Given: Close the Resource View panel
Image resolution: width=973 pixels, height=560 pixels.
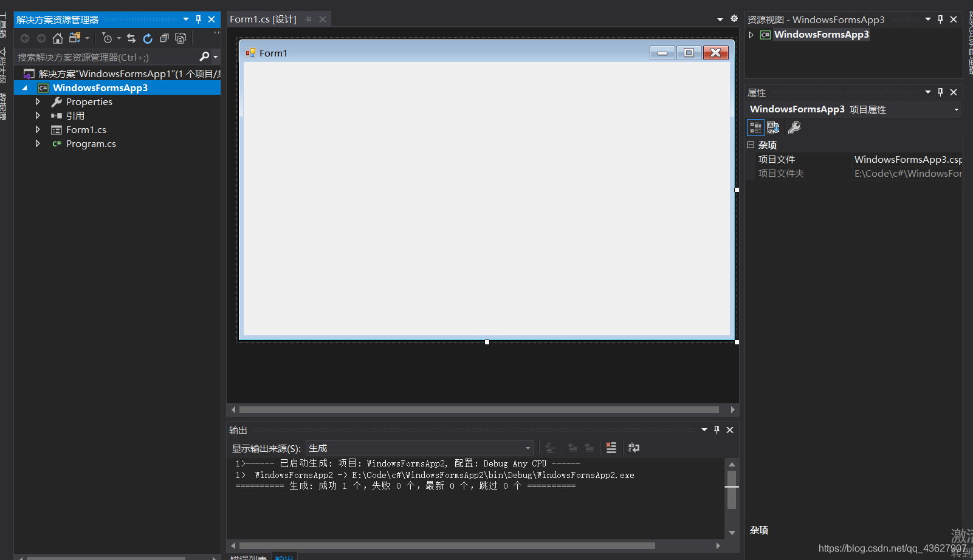Looking at the screenshot, I should coord(954,19).
